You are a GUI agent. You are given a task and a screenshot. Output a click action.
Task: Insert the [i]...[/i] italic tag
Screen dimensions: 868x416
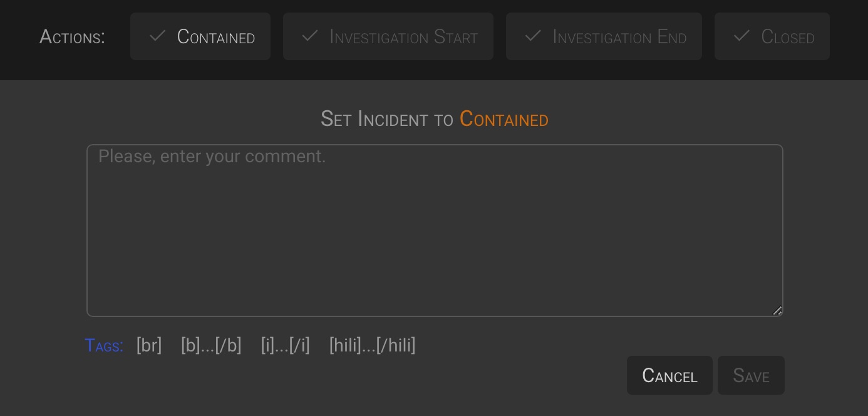coord(285,345)
